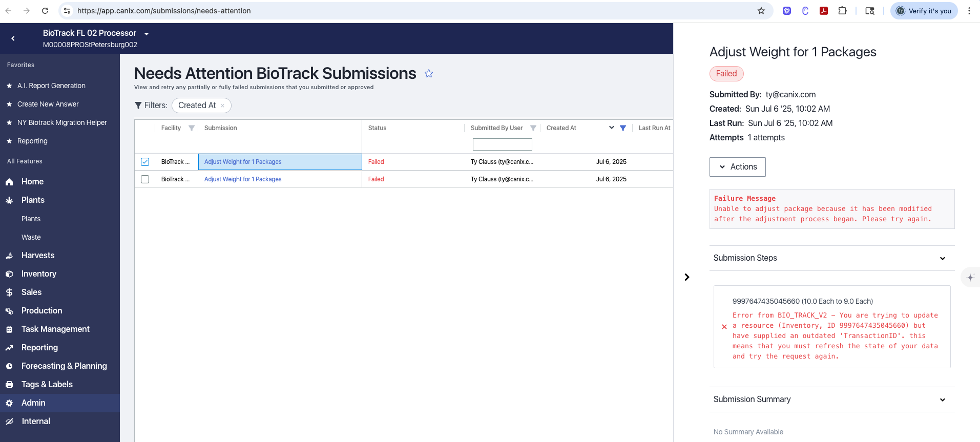Screen dimensions: 980x442
Task: Collapse the Submission Summary section
Action: coord(943,400)
